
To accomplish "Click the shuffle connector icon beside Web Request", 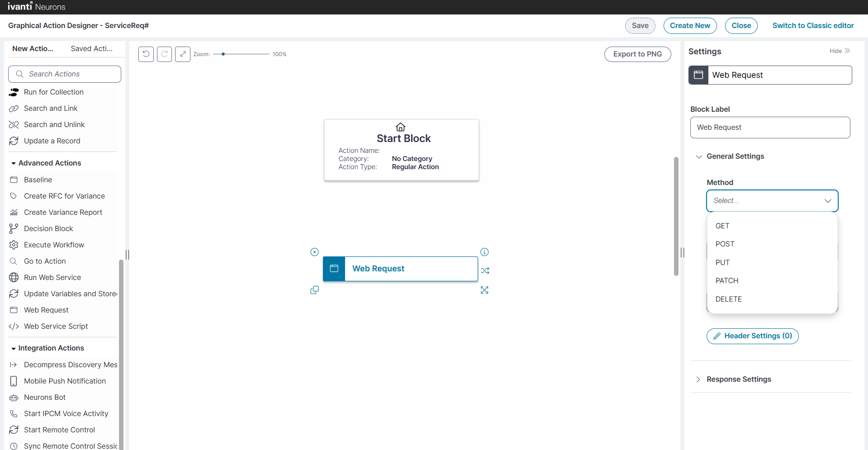I will [x=485, y=270].
